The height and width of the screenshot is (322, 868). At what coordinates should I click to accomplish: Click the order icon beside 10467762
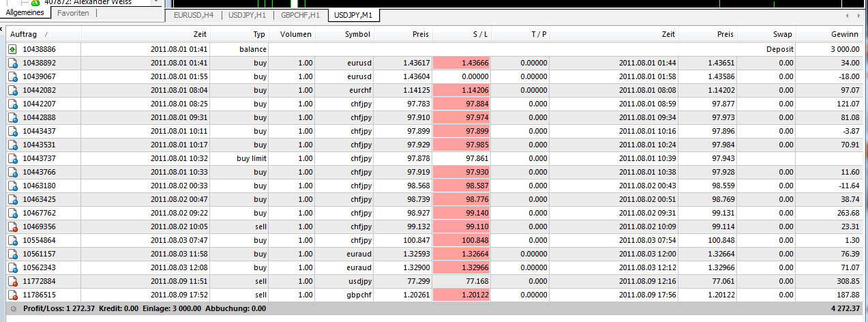(x=13, y=214)
